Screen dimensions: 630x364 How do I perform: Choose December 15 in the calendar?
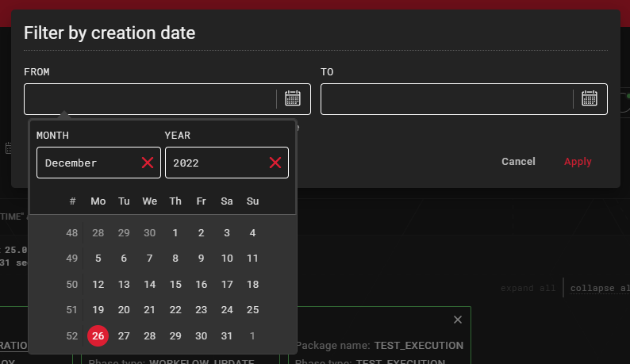click(175, 284)
